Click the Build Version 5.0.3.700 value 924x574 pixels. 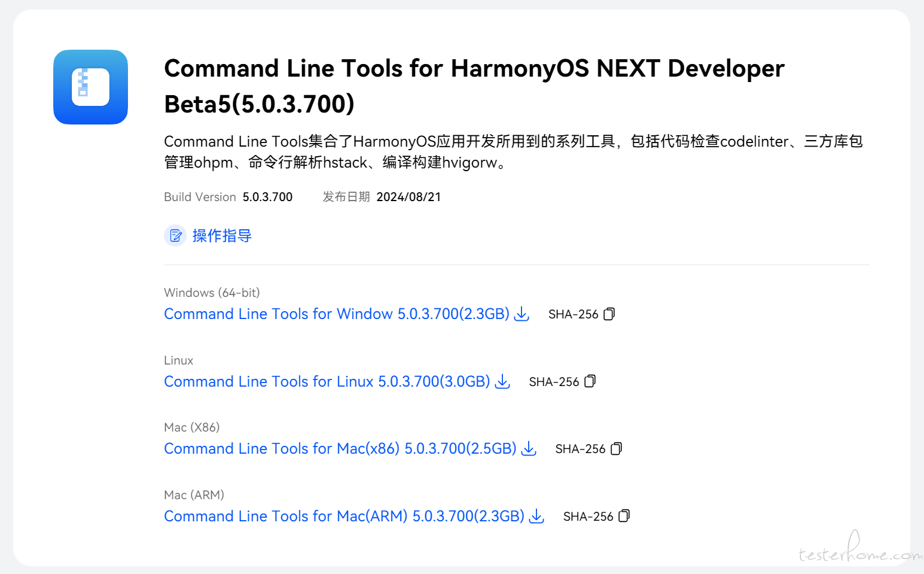point(267,197)
